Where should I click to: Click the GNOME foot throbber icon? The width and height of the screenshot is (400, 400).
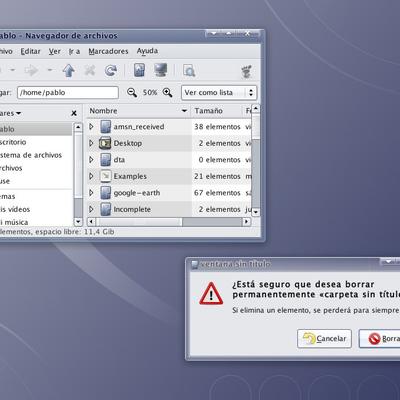(247, 71)
